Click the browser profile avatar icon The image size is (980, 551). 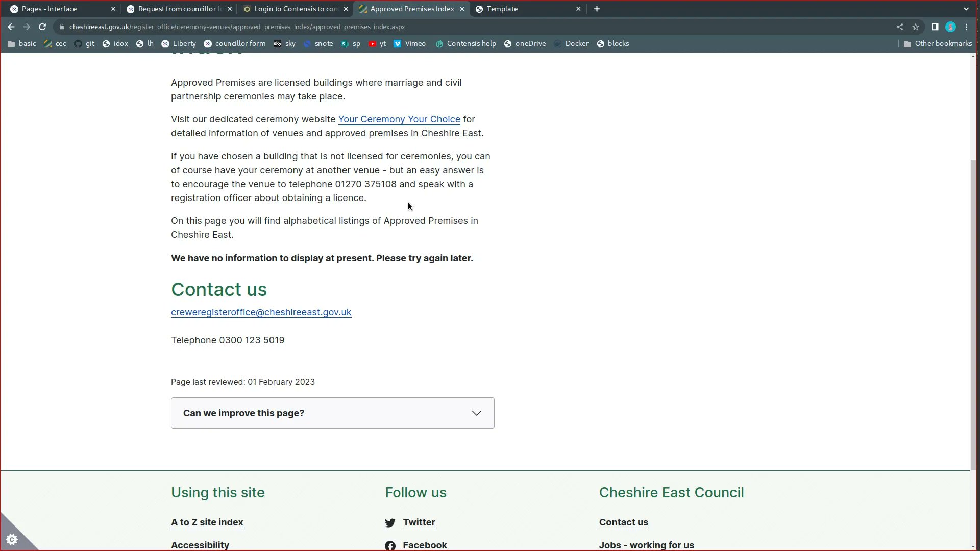tap(950, 27)
